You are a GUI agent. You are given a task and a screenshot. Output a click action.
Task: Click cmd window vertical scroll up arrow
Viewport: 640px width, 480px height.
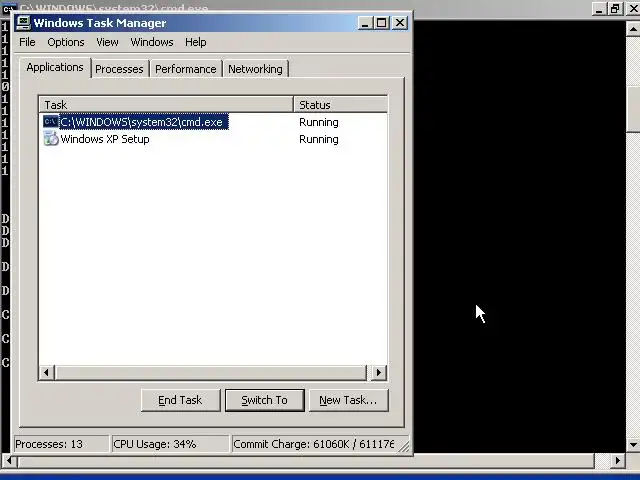(x=633, y=29)
